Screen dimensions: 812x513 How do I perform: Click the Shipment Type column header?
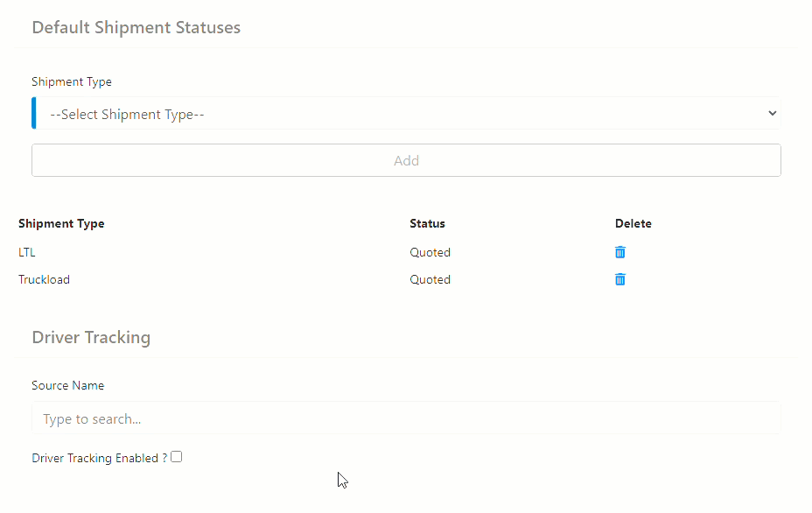61,223
